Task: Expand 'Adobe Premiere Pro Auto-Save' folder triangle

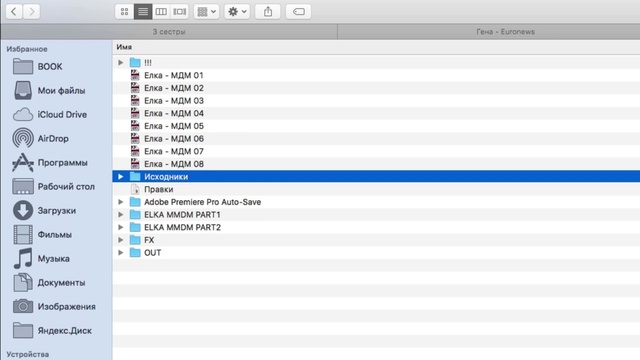Action: click(120, 202)
